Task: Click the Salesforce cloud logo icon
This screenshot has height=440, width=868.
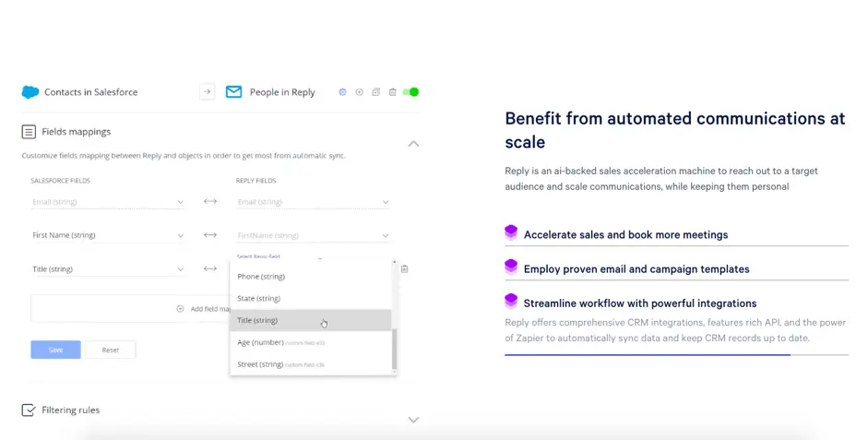Action: (x=30, y=92)
